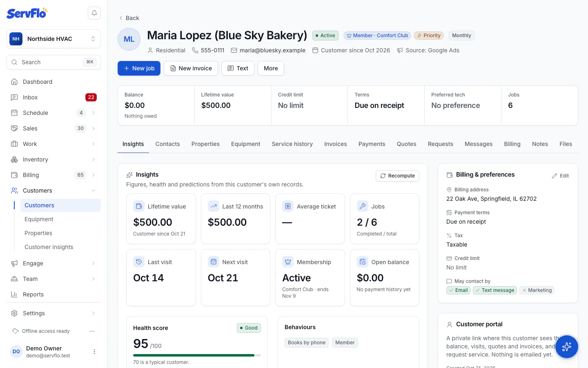Collapse the Customers sidebar section
Screen dimensions: 588x368
pos(94,191)
